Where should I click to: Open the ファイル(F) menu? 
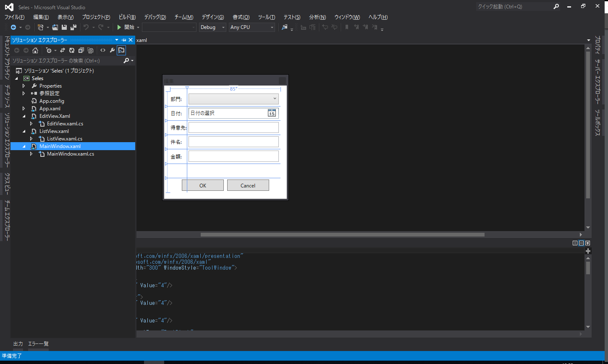(x=14, y=17)
